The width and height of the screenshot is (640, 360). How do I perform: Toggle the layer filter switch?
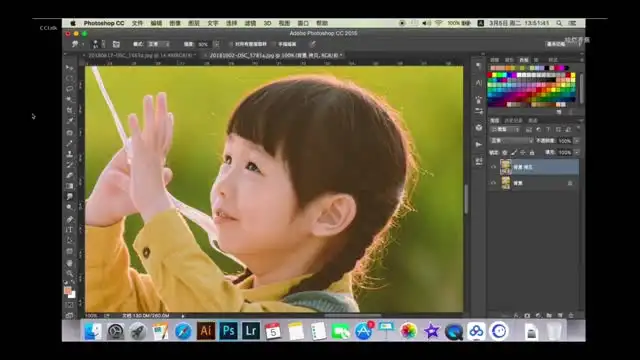(578, 129)
